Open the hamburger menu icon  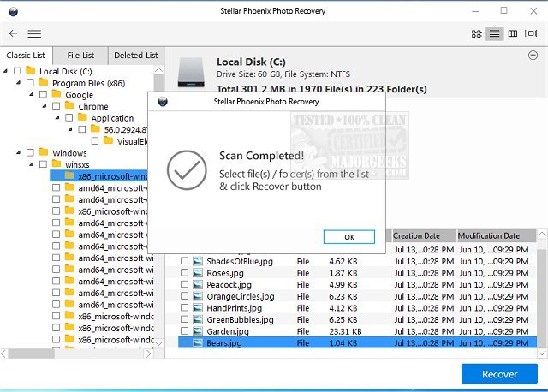34,34
